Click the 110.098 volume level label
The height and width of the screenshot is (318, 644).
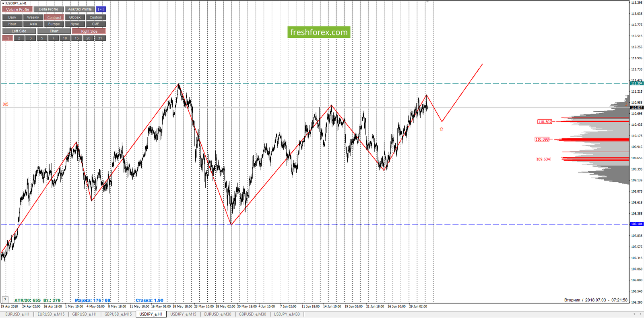pyautogui.click(x=542, y=139)
